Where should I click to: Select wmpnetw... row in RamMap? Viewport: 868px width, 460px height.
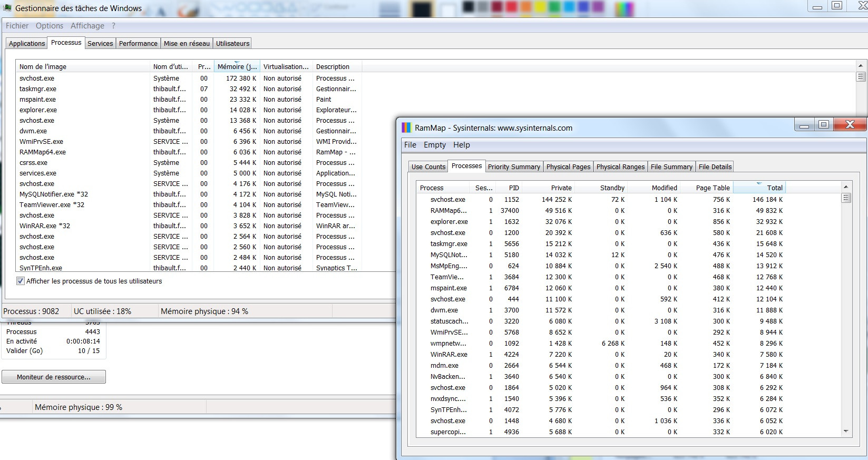[601, 344]
